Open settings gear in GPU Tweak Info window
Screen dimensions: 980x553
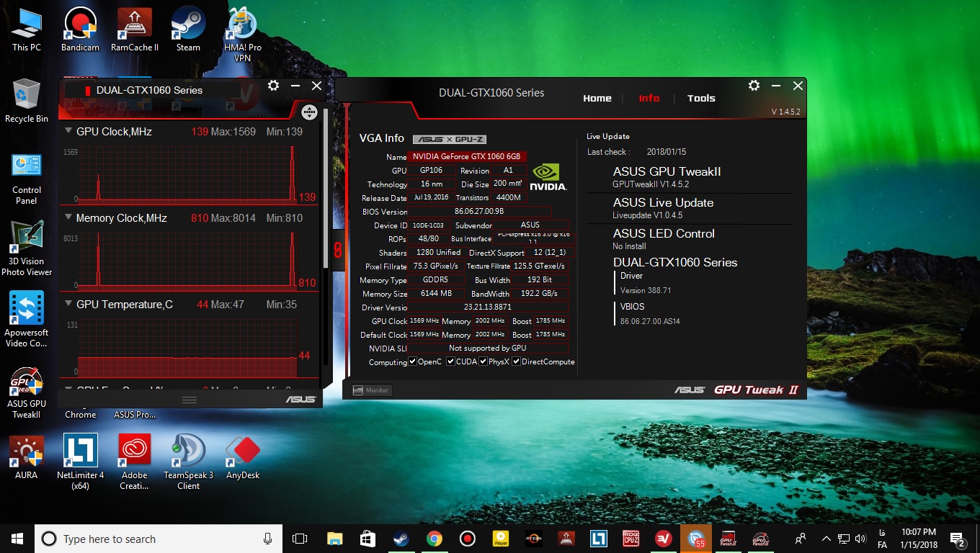tap(754, 86)
